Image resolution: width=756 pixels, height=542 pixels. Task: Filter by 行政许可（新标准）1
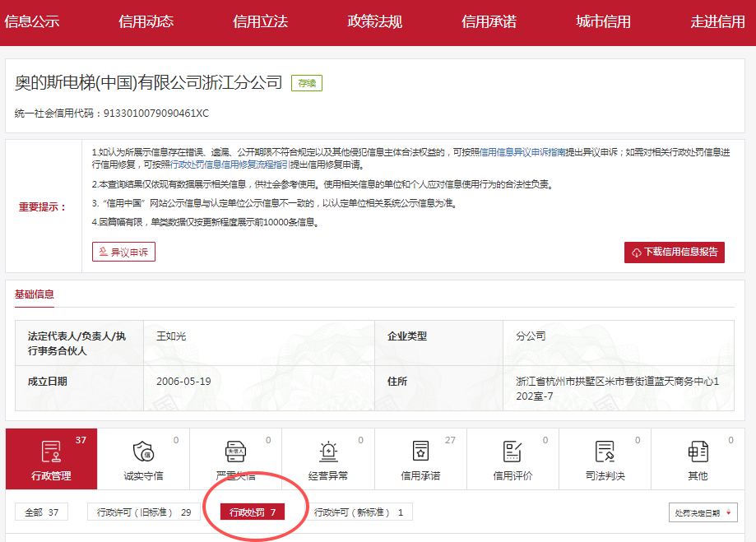pos(359,512)
